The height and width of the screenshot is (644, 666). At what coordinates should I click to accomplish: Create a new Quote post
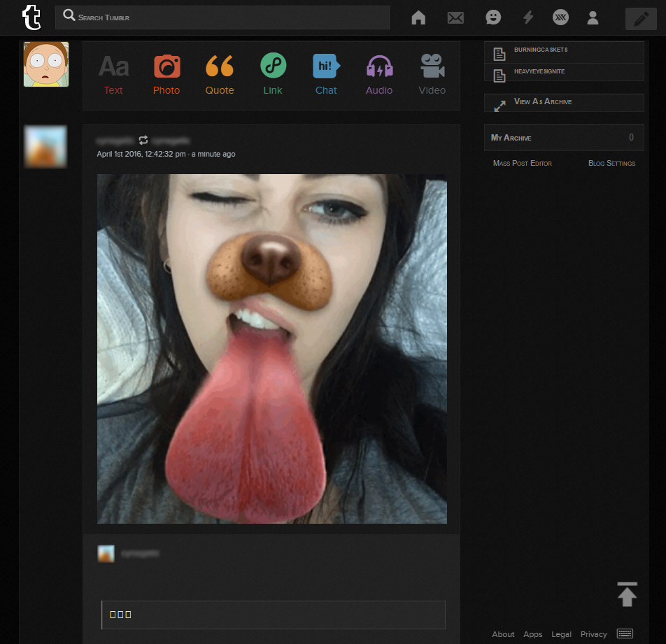[x=220, y=75]
